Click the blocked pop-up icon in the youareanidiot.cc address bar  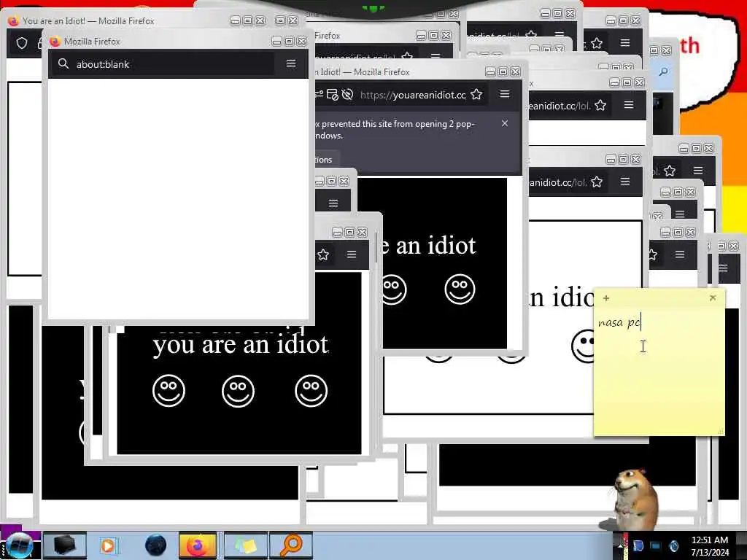pyautogui.click(x=333, y=95)
